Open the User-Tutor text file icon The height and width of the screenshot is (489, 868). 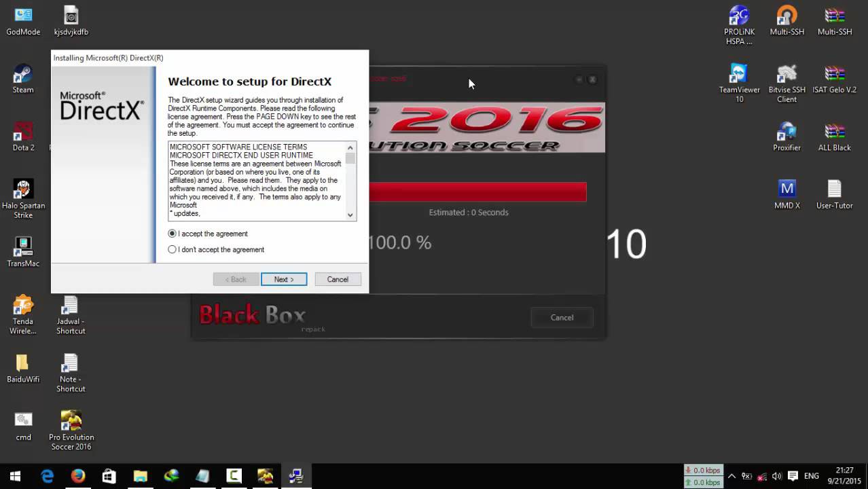click(834, 194)
